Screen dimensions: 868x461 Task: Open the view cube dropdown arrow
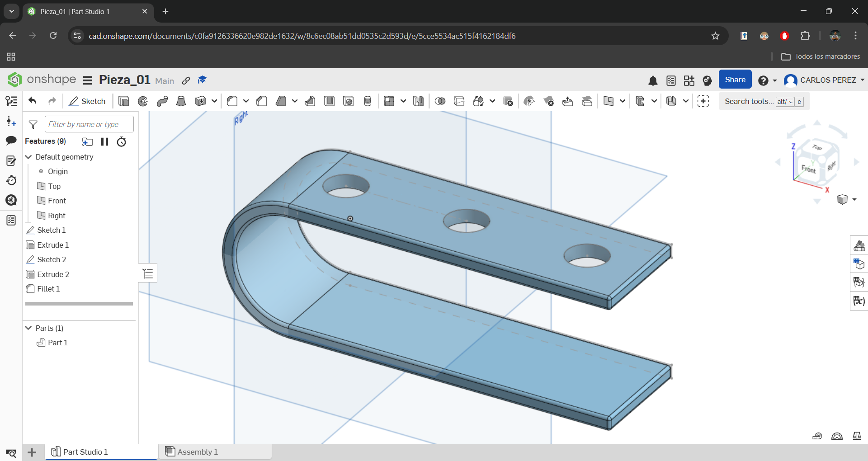[x=854, y=199]
